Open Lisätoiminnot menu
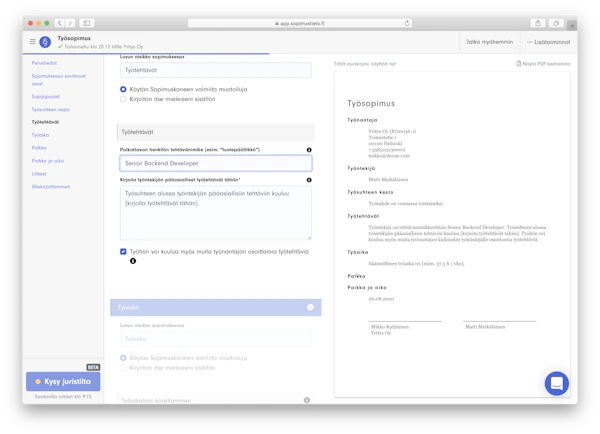The height and width of the screenshot is (434, 600). [548, 42]
